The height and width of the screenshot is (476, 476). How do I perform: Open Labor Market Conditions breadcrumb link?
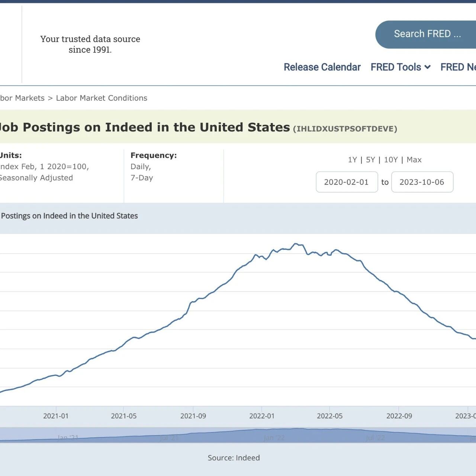[102, 98]
